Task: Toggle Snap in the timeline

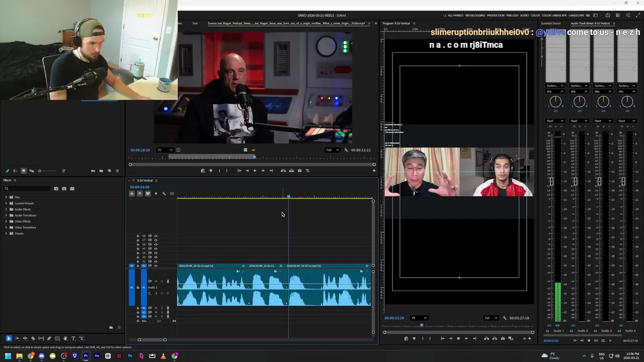Action: [x=140, y=194]
